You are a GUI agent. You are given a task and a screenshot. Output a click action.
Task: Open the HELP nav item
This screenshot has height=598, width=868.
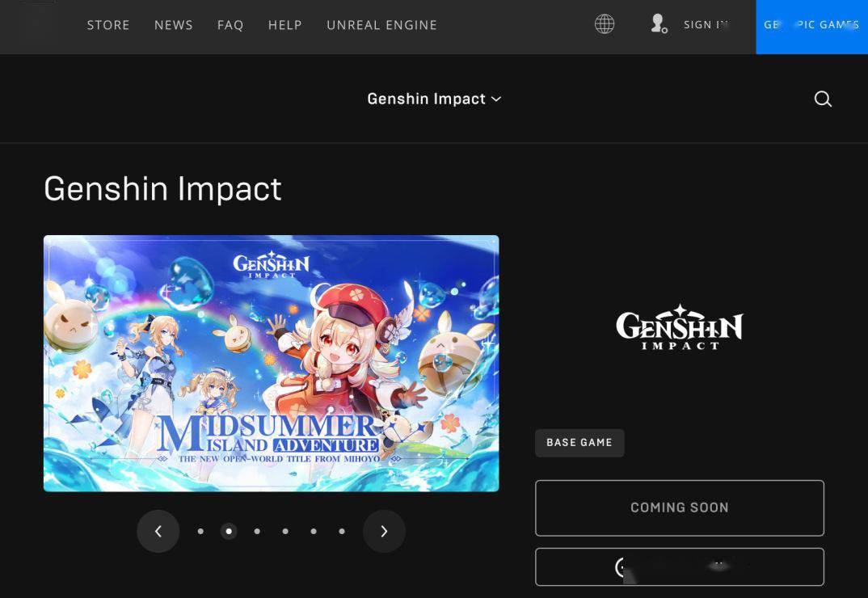tap(285, 25)
